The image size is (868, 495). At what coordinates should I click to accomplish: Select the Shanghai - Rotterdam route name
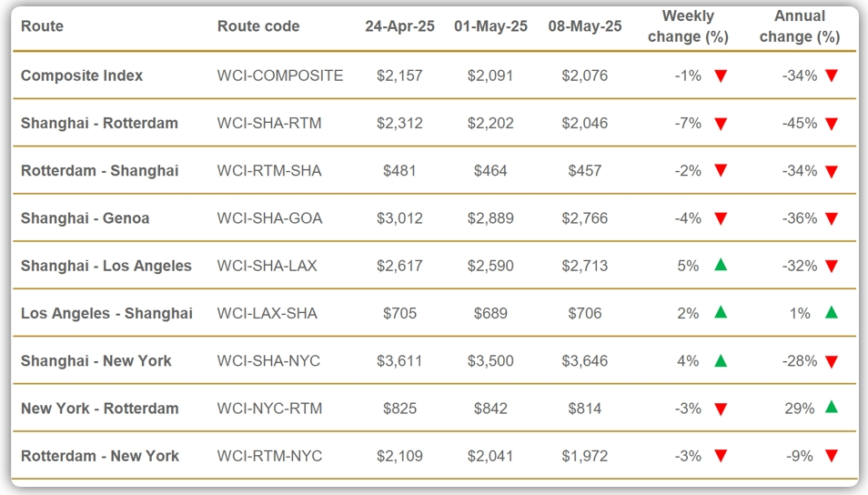point(100,123)
